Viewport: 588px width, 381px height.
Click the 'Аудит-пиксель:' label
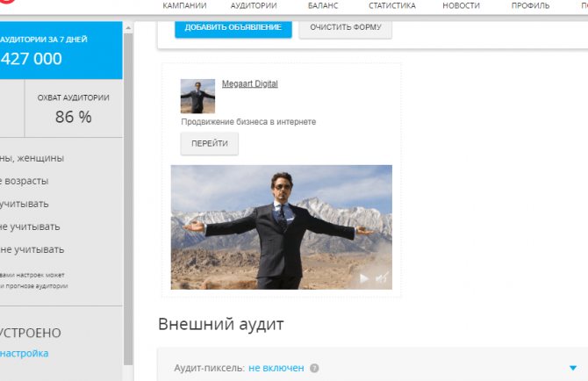click(209, 368)
